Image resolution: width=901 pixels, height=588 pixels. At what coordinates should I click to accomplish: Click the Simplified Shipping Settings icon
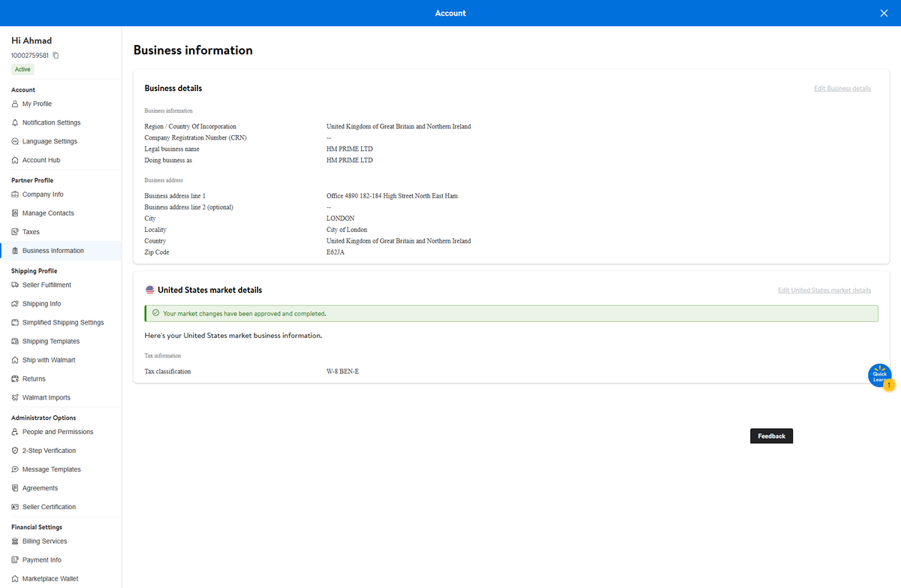15,323
